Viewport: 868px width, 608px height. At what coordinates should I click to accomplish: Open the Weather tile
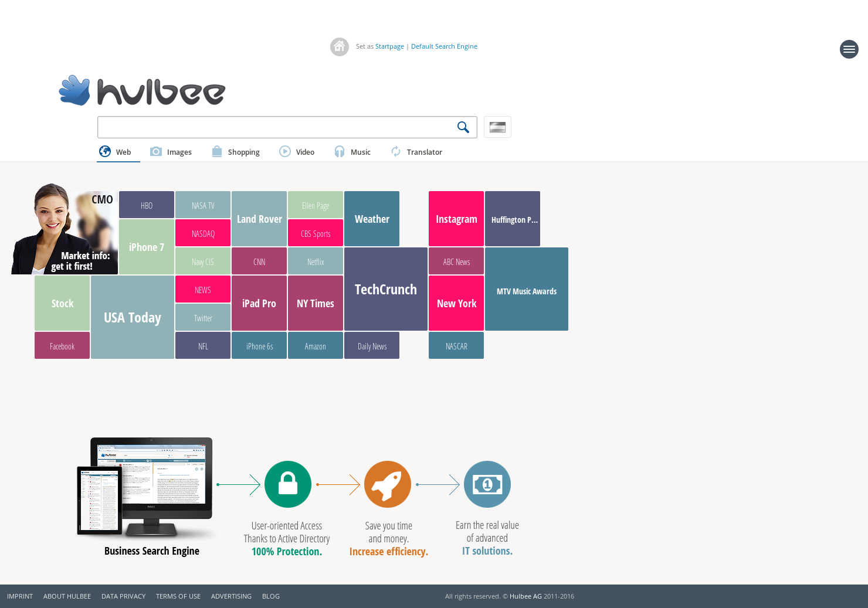372,219
